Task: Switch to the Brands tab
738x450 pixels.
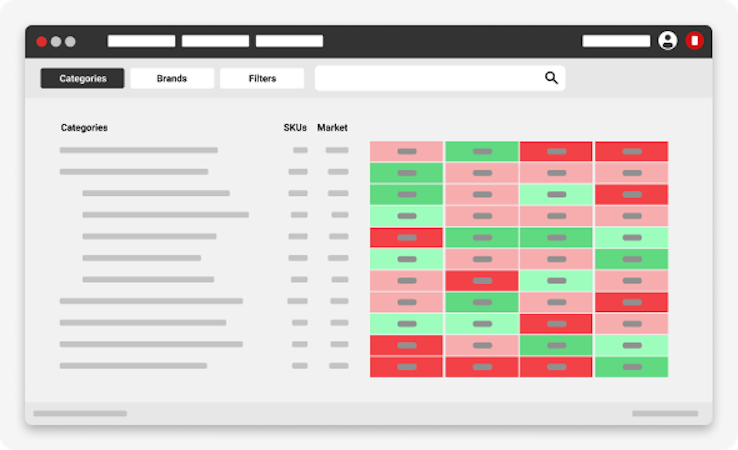Action: tap(172, 78)
